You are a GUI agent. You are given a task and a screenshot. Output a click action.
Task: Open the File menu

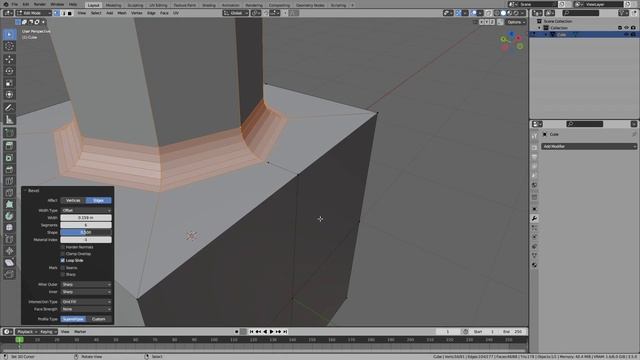[x=15, y=4]
